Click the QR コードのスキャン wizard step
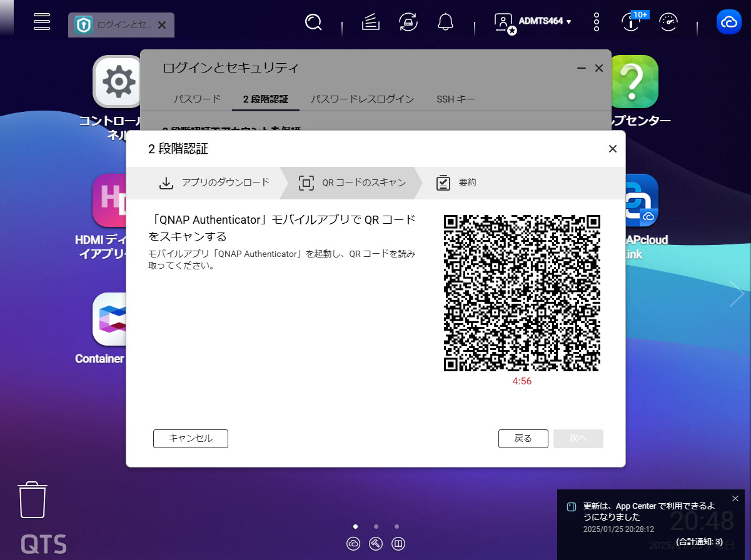The width and height of the screenshot is (751, 560). pos(352,182)
